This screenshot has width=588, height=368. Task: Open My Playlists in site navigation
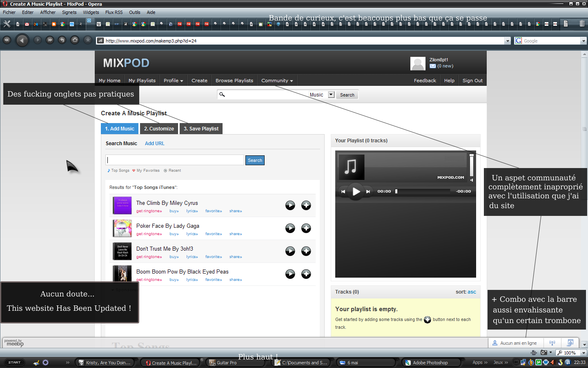142,81
